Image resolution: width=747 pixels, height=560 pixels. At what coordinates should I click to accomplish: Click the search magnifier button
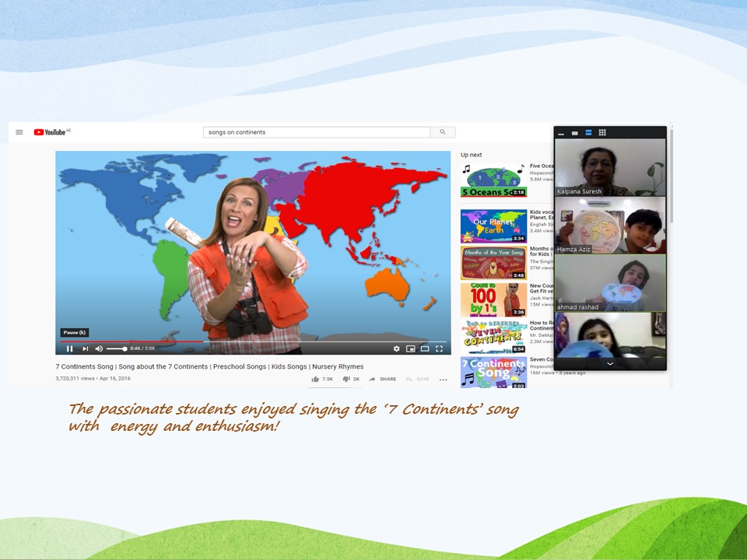pos(443,132)
